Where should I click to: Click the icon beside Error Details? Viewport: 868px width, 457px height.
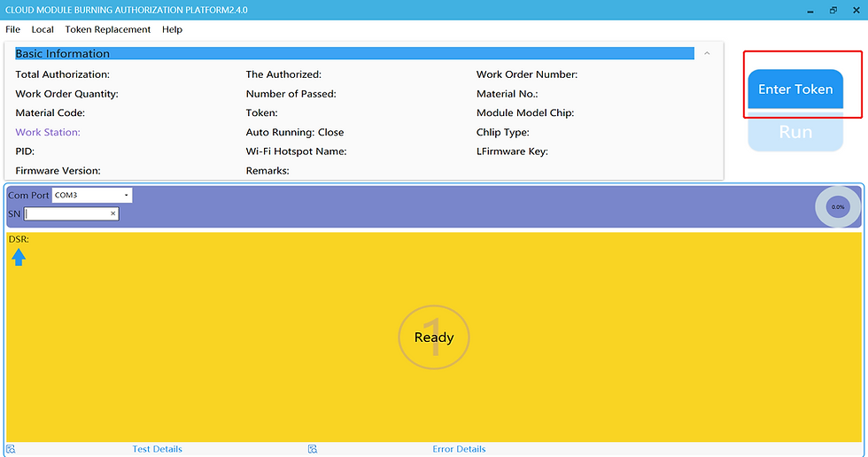tap(313, 449)
